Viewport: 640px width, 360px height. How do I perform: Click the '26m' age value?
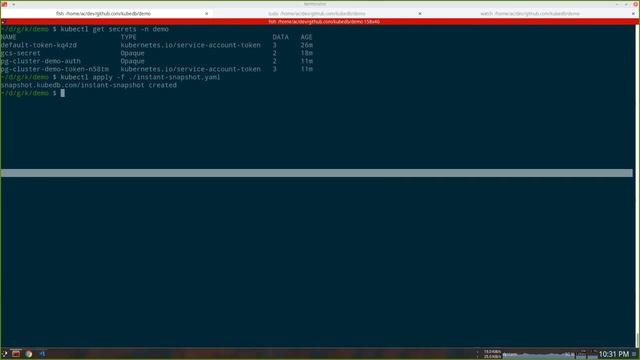[x=307, y=45]
